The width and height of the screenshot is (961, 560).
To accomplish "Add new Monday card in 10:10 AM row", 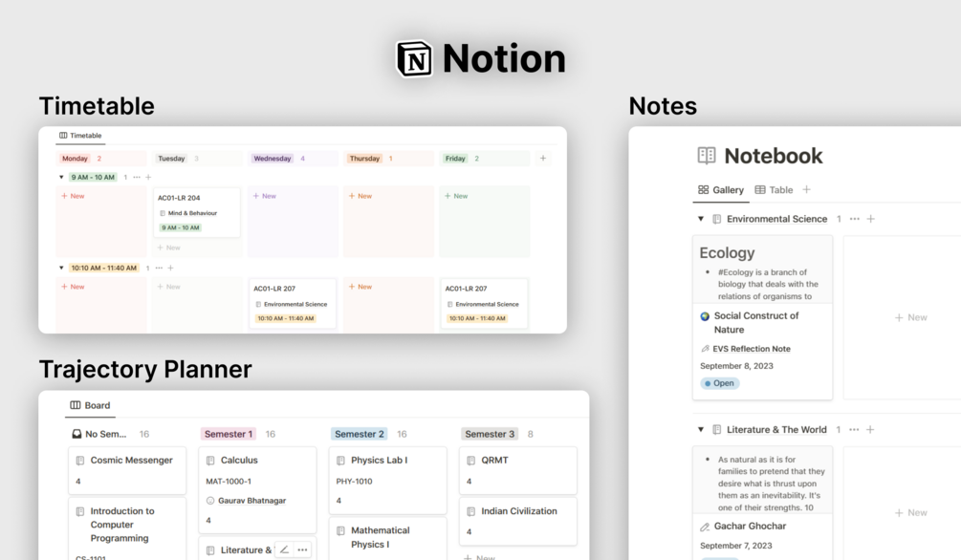I will tap(73, 287).
